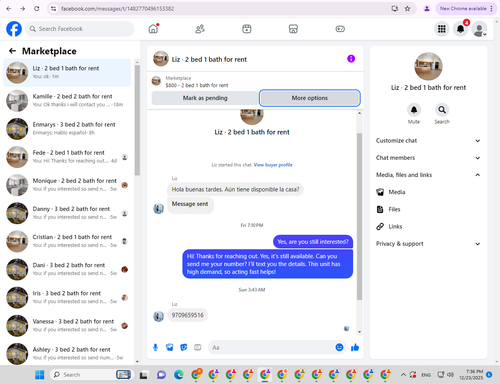Image resolution: width=500 pixels, height=384 pixels.
Task: Open Dani 3 bed 2 bath conversation
Action: [x=67, y=269]
